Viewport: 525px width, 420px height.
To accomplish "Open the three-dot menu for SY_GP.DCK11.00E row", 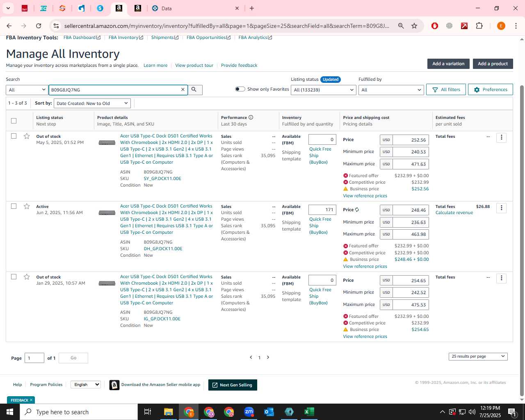I will click(x=501, y=137).
